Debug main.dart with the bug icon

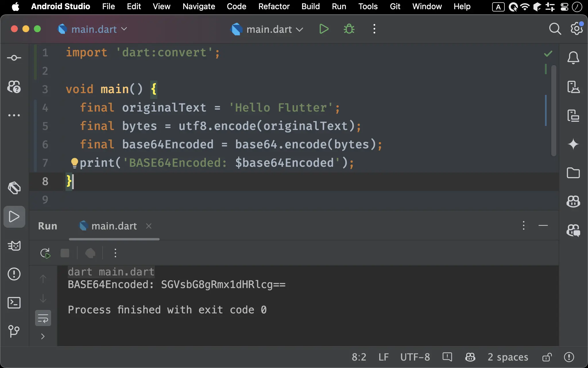tap(349, 29)
